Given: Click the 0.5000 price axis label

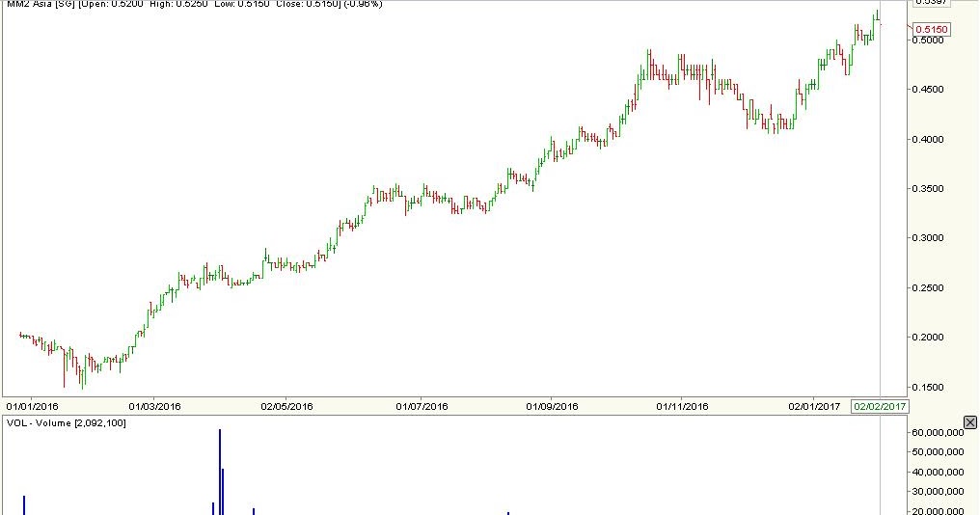Looking at the screenshot, I should click(928, 40).
